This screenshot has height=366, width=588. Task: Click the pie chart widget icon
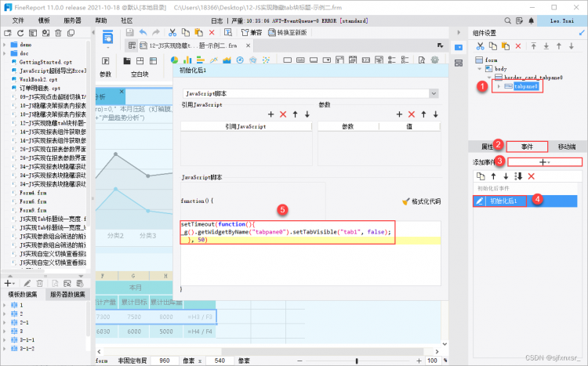coord(174,60)
